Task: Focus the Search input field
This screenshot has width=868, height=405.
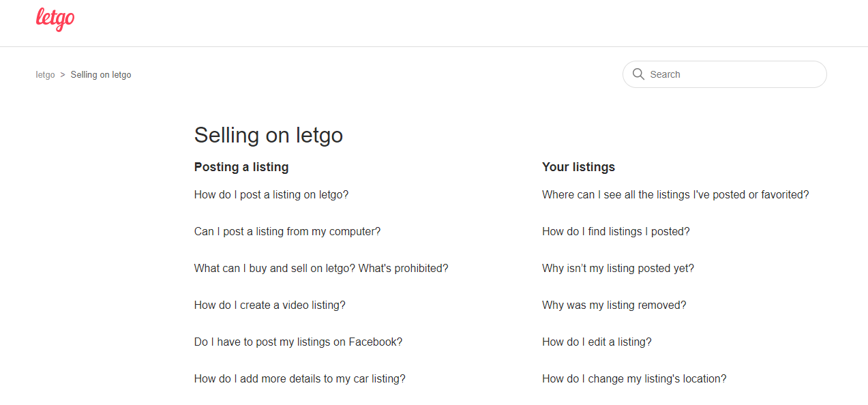Action: (x=724, y=74)
